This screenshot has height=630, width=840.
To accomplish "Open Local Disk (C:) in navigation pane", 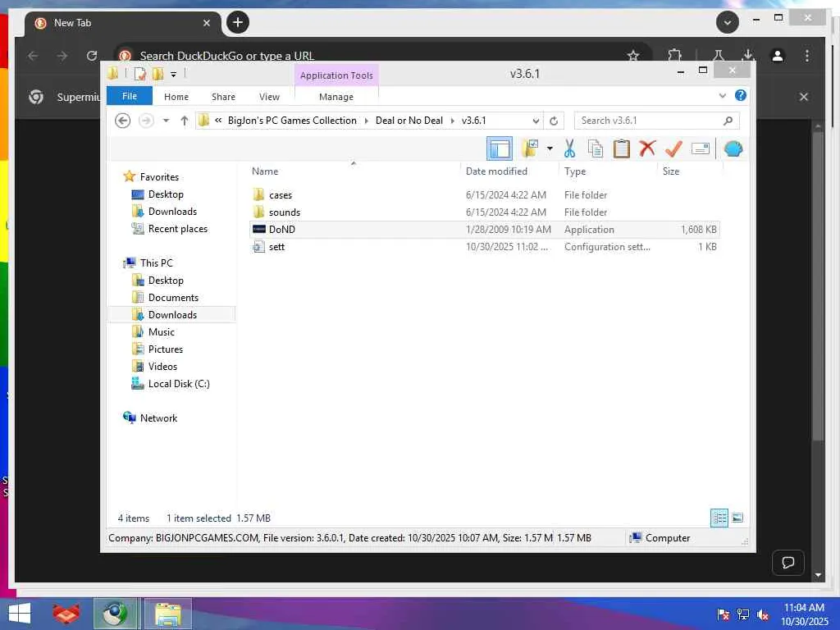I will point(178,384).
